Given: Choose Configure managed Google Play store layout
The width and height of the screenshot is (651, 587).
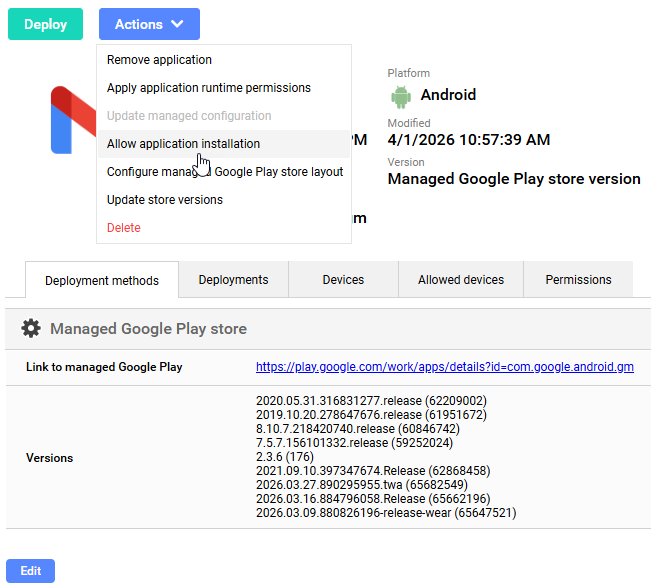Looking at the screenshot, I should (x=225, y=171).
